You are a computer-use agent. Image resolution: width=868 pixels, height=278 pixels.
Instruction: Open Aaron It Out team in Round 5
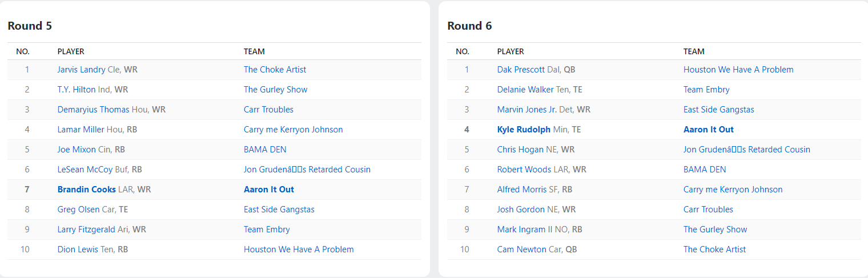(x=269, y=190)
